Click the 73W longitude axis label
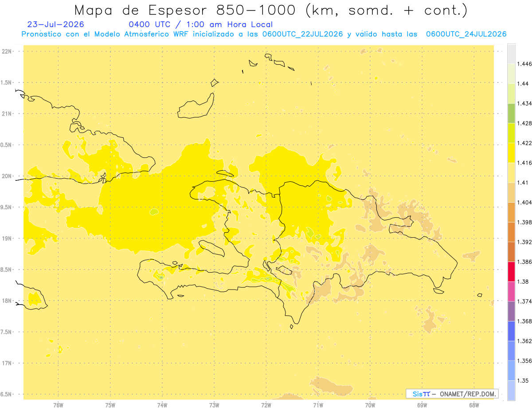Screen dimensions: 532x411 pyautogui.click(x=214, y=405)
